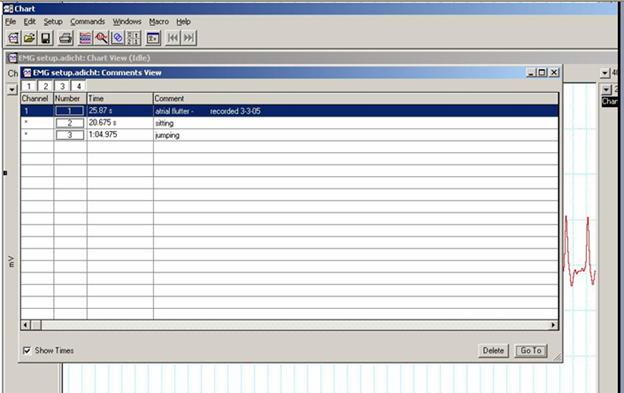This screenshot has height=393, width=624.
Task: Click the Channel column header
Action: pos(37,99)
